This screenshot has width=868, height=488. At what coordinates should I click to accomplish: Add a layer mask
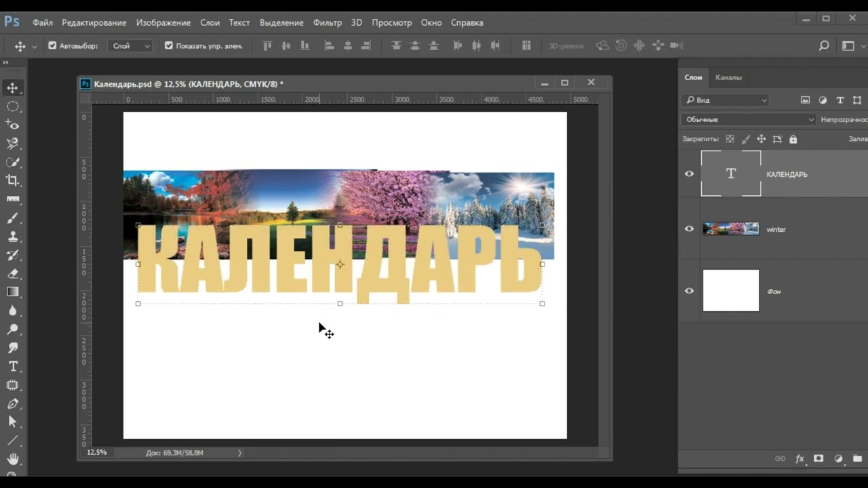[818, 459]
